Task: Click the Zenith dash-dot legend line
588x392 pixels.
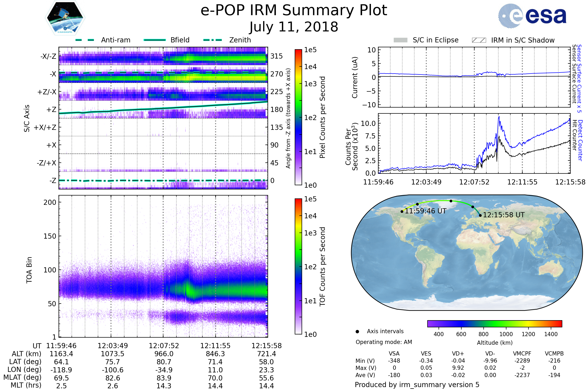Action: [x=212, y=40]
